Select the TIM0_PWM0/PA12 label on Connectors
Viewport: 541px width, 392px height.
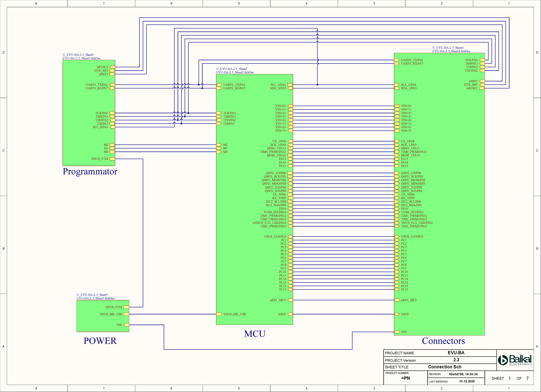[x=414, y=152]
